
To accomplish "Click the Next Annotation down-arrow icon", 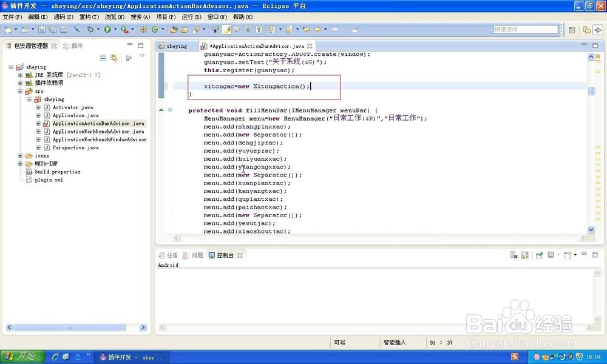I will tap(271, 29).
